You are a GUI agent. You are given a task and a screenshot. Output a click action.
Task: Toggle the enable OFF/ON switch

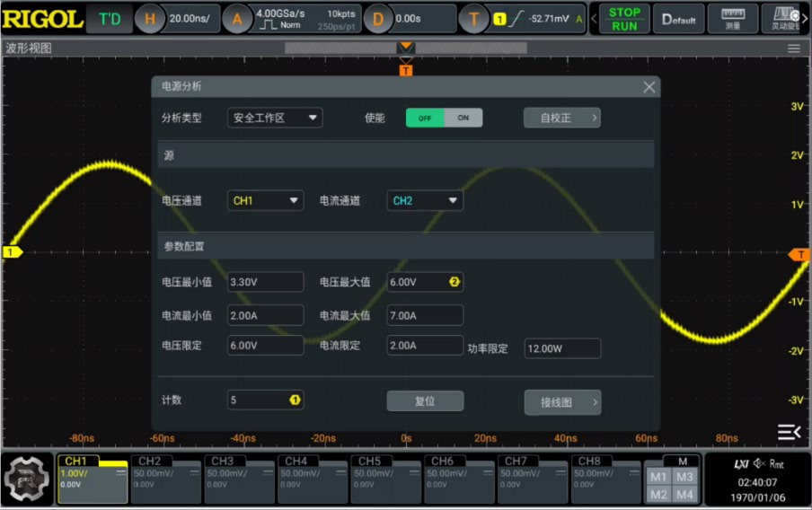(444, 118)
